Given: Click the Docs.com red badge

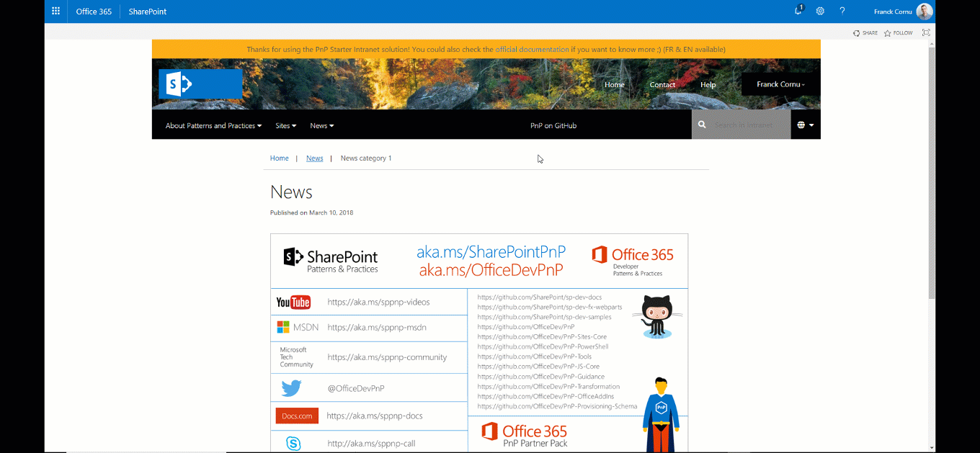Looking at the screenshot, I should click(x=297, y=416).
